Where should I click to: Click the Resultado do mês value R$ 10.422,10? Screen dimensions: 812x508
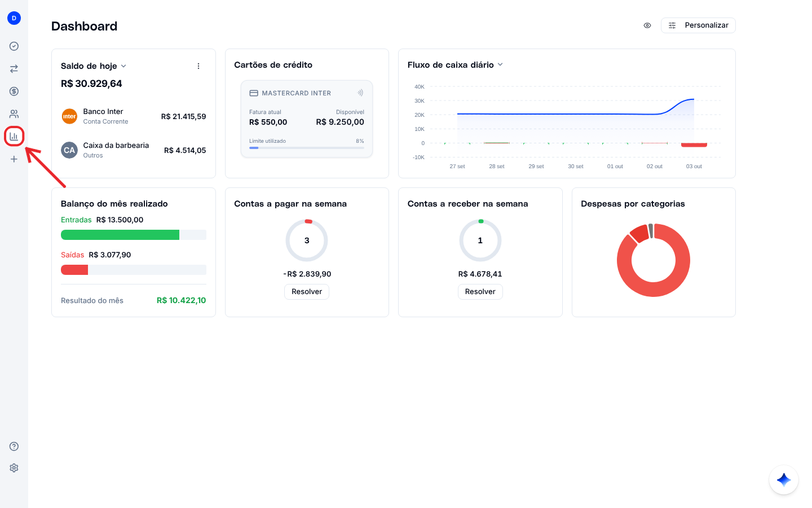click(182, 300)
